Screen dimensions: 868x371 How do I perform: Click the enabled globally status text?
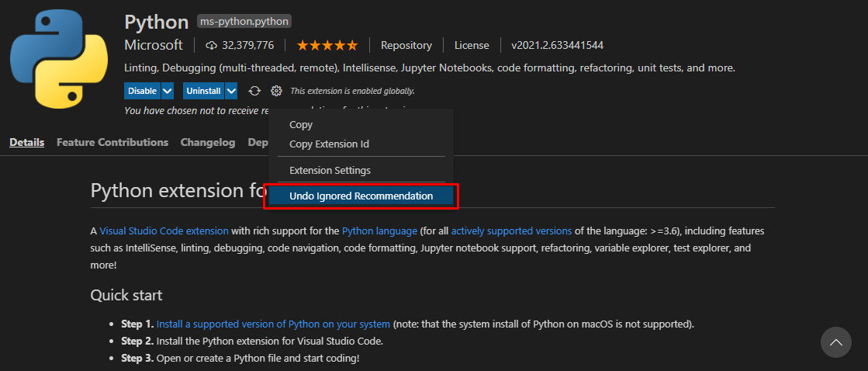(353, 91)
